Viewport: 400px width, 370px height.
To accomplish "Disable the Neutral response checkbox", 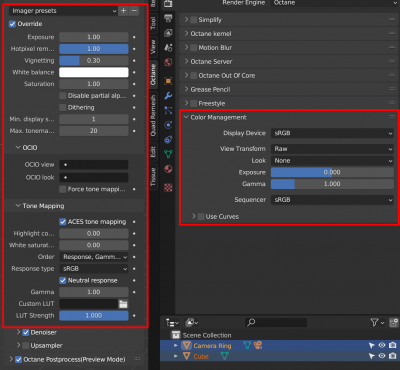I will coord(63,280).
